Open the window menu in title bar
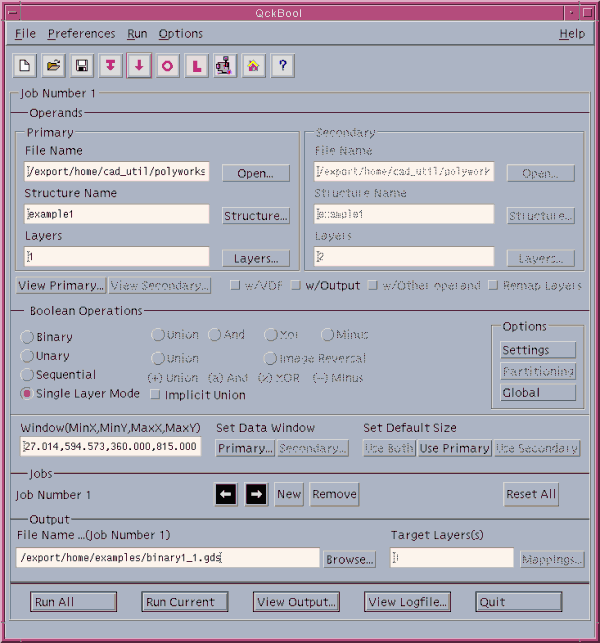 coord(13,13)
